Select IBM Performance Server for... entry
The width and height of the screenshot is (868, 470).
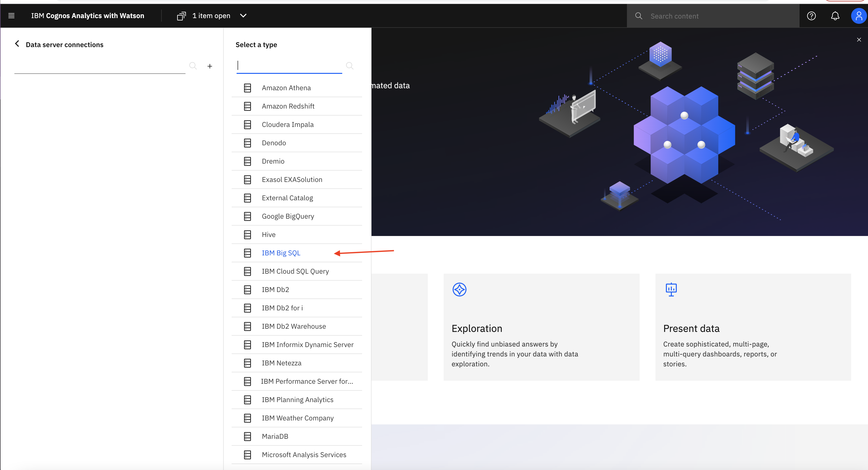tap(297, 382)
